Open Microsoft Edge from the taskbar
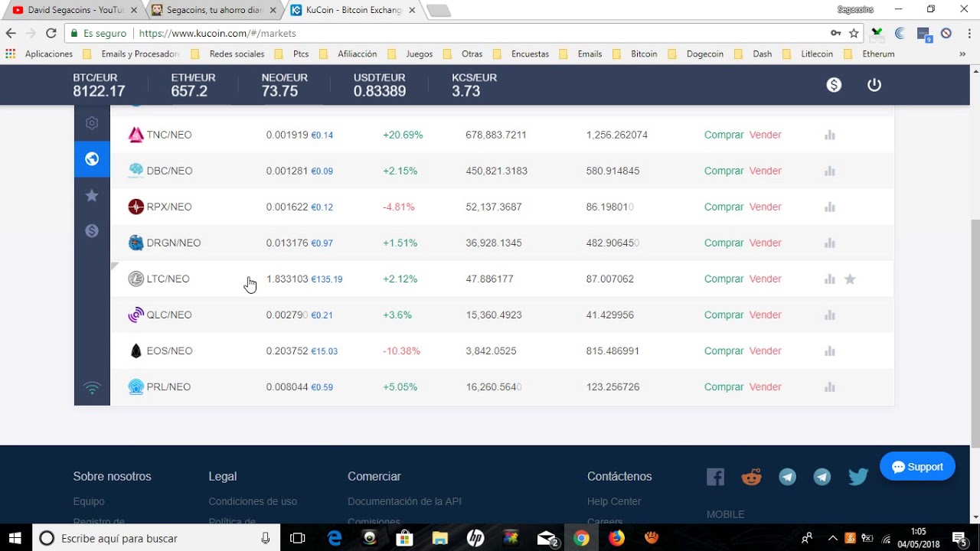 [335, 538]
